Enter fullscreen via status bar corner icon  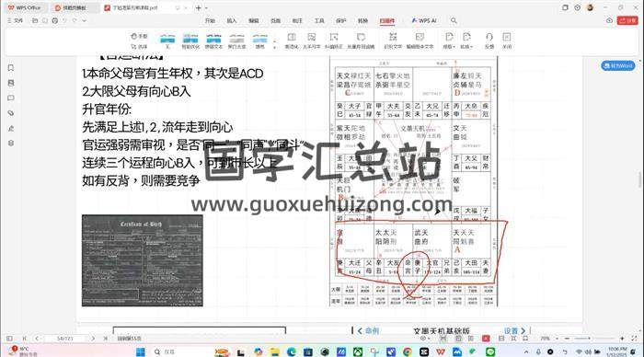[634, 339]
